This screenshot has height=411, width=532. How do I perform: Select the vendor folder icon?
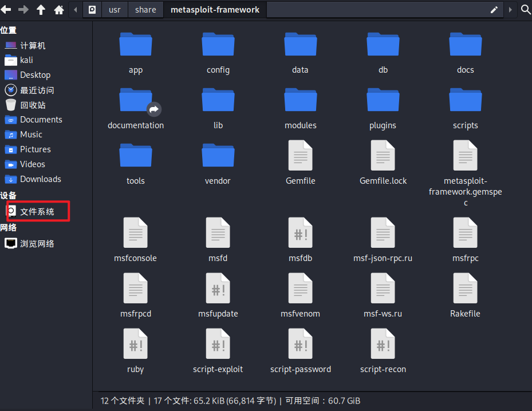[218, 155]
